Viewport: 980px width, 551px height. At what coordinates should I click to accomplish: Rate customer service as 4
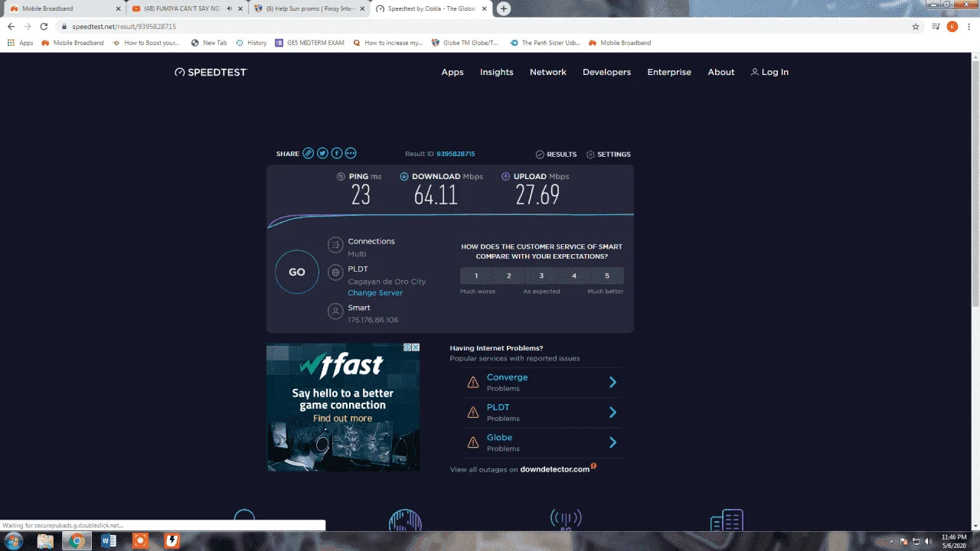574,275
